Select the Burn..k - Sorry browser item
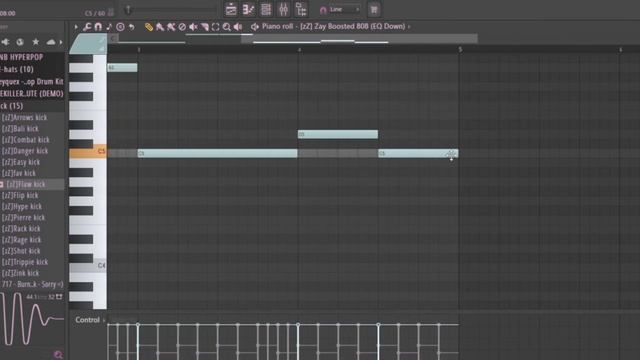 point(32,284)
